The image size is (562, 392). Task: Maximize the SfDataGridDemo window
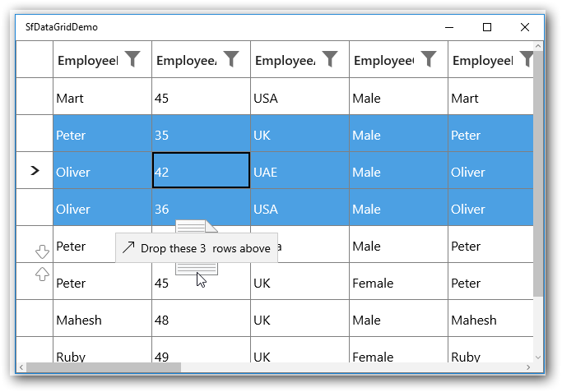point(487,27)
